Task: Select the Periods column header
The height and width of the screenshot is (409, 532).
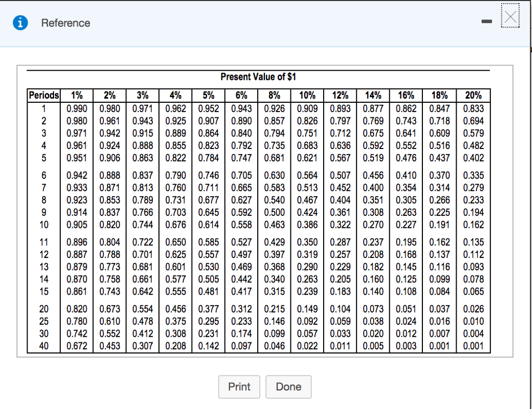Action: point(43,95)
